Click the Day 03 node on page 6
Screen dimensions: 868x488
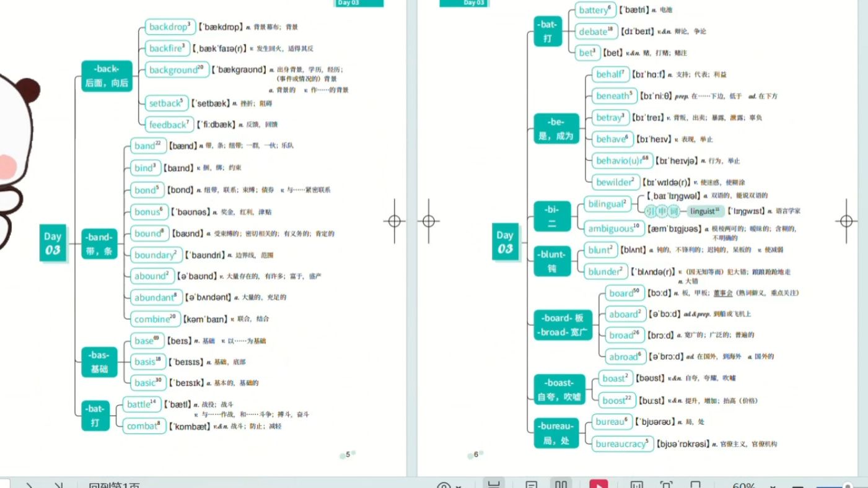pyautogui.click(x=505, y=242)
